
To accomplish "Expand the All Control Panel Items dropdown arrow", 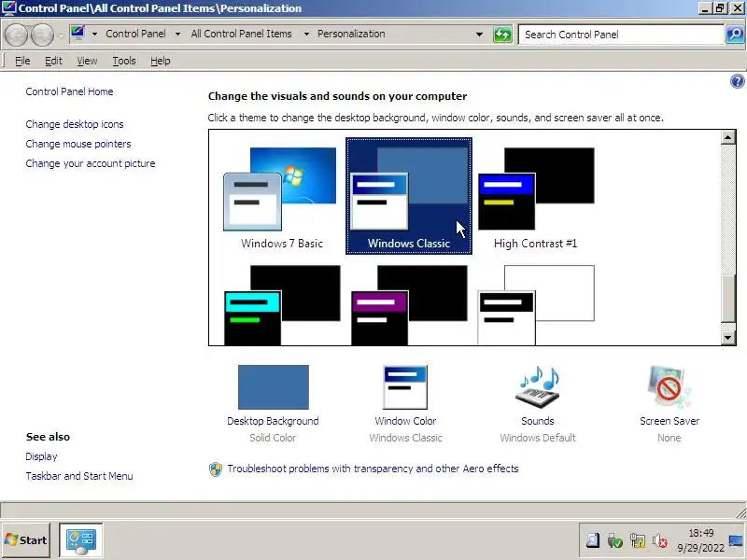I will 306,34.
